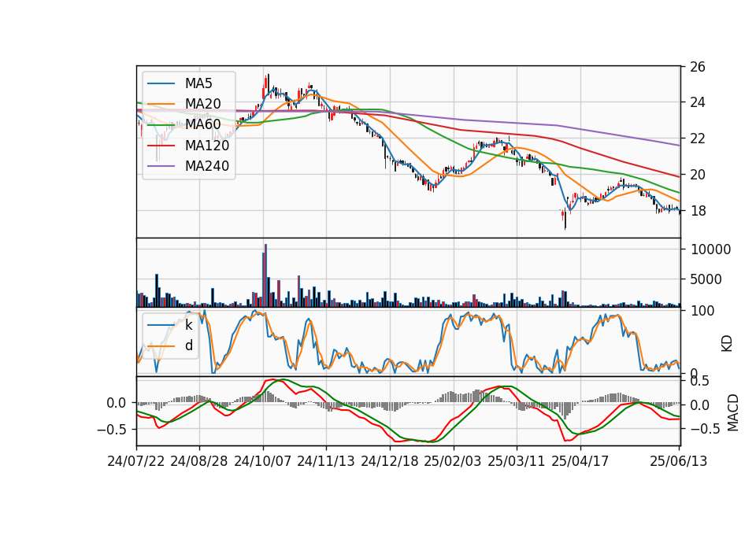756x543 pixels.
Task: Click the highest candlestick peak near 24/10/07
Action: tap(268, 83)
